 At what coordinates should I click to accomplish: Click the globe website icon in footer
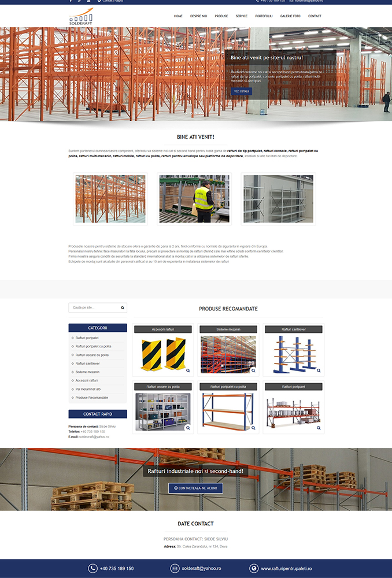pyautogui.click(x=254, y=569)
